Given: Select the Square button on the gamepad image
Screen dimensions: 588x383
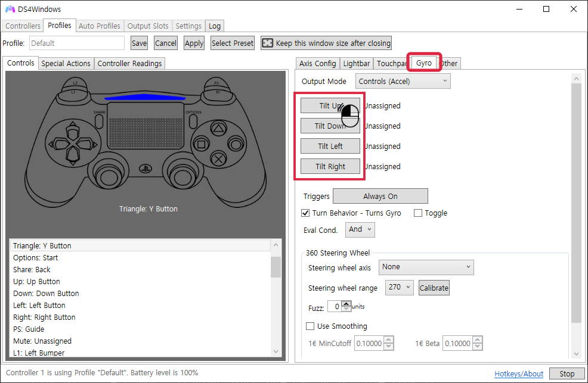Looking at the screenshot, I should [x=202, y=144].
